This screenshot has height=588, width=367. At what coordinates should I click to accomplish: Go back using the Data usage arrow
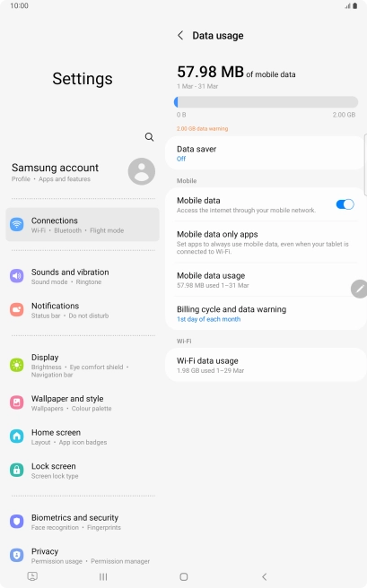coord(180,35)
